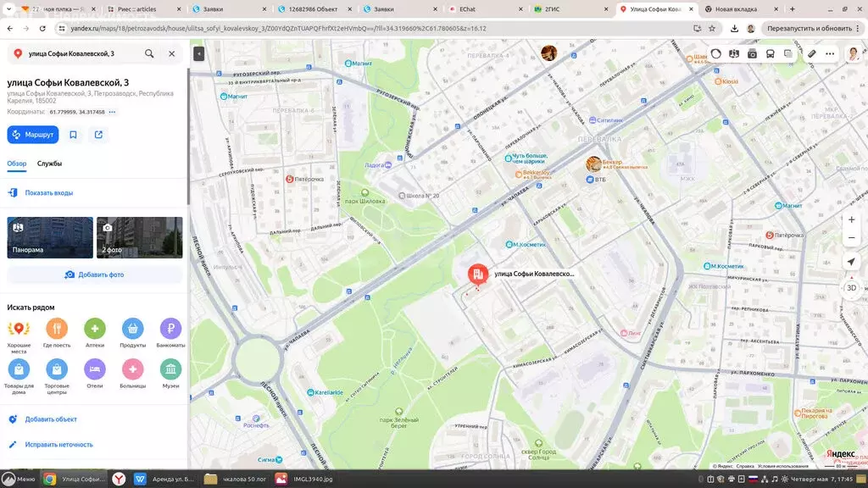Toggle the map panoramas layer icon

[734, 53]
